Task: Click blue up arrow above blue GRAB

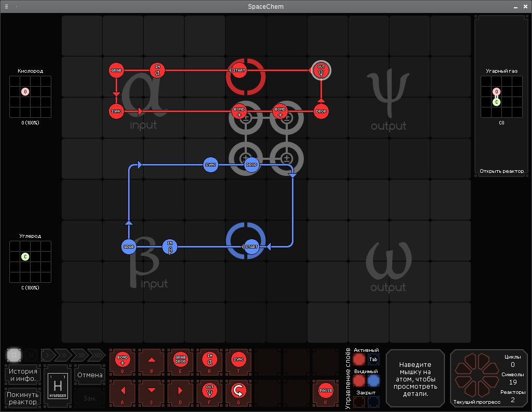Action: tap(129, 223)
